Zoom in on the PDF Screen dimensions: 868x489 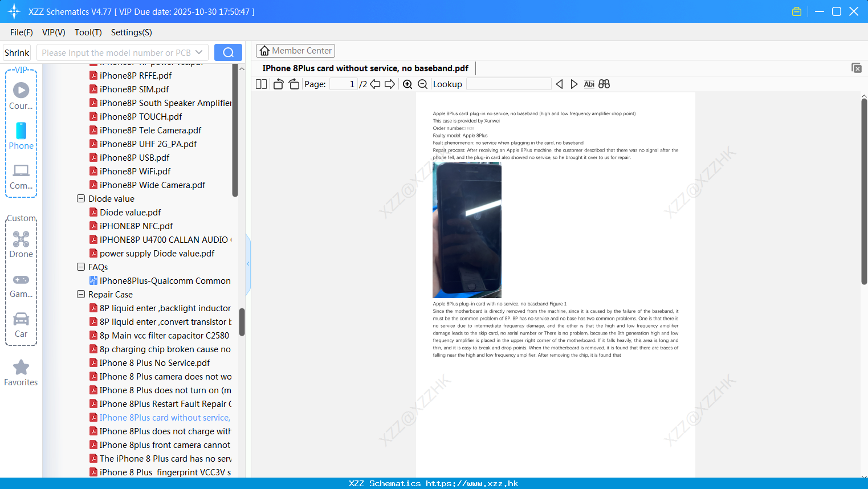tap(407, 84)
